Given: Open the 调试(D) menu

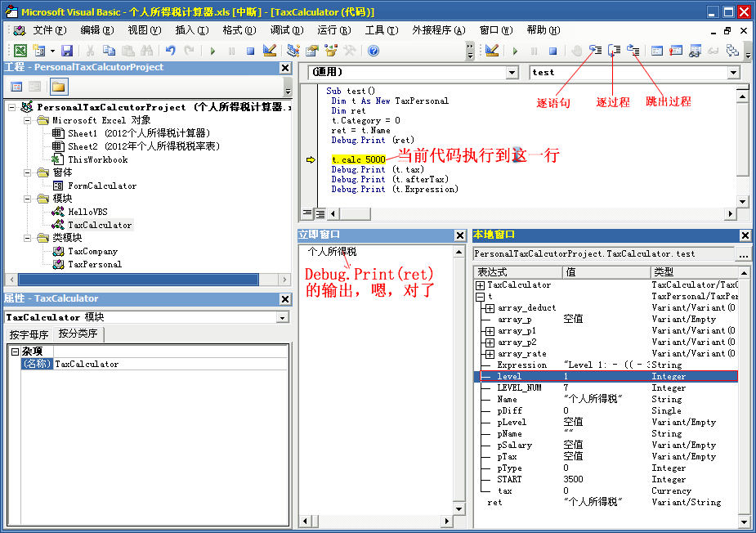Looking at the screenshot, I should (285, 30).
